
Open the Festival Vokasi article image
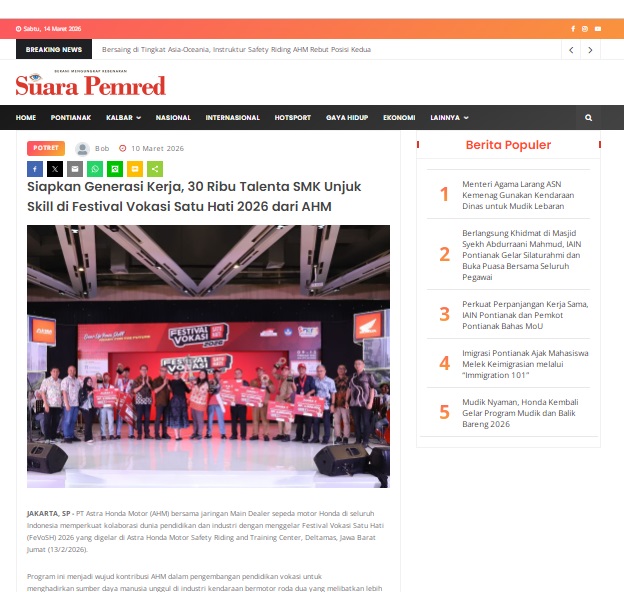click(208, 355)
